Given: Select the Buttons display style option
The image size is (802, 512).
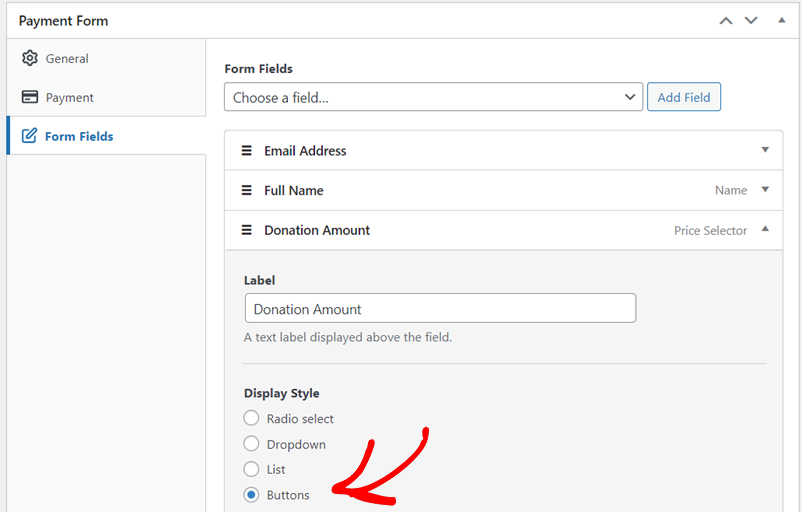Looking at the screenshot, I should [x=251, y=495].
